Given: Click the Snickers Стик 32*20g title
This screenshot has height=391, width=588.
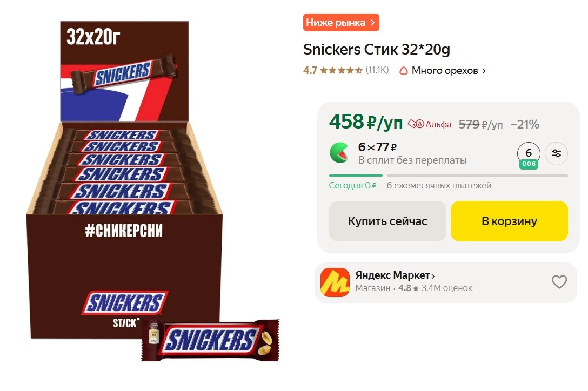Looking at the screenshot, I should (377, 50).
